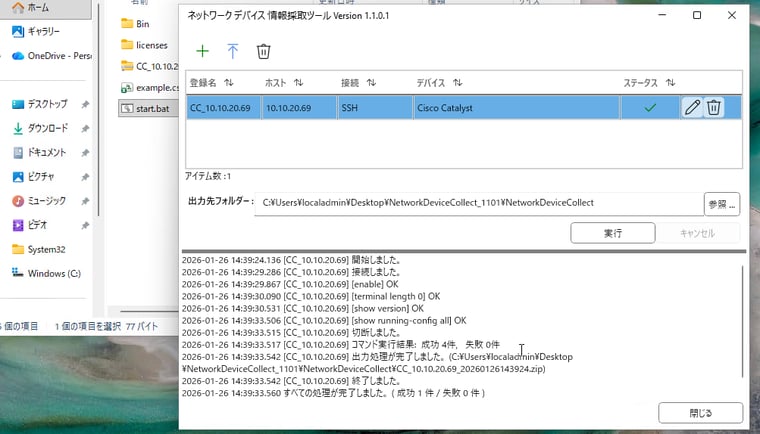This screenshot has height=434, width=760.
Task: Select the licenses folder in Explorer
Action: [x=144, y=45]
